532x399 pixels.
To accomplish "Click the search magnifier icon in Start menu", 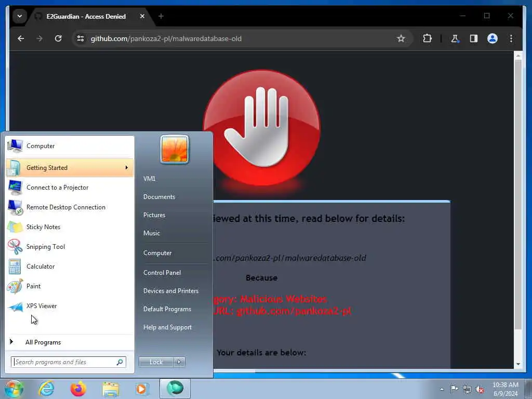I will point(120,362).
